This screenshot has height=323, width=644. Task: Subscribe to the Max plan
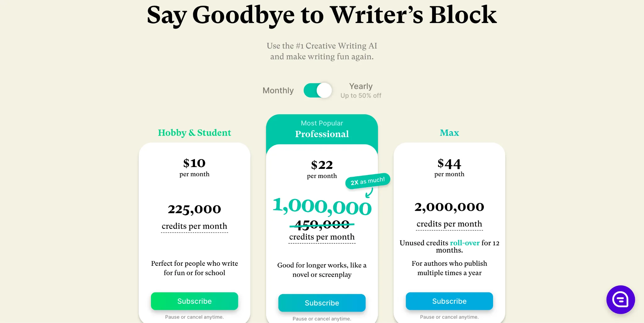click(449, 301)
